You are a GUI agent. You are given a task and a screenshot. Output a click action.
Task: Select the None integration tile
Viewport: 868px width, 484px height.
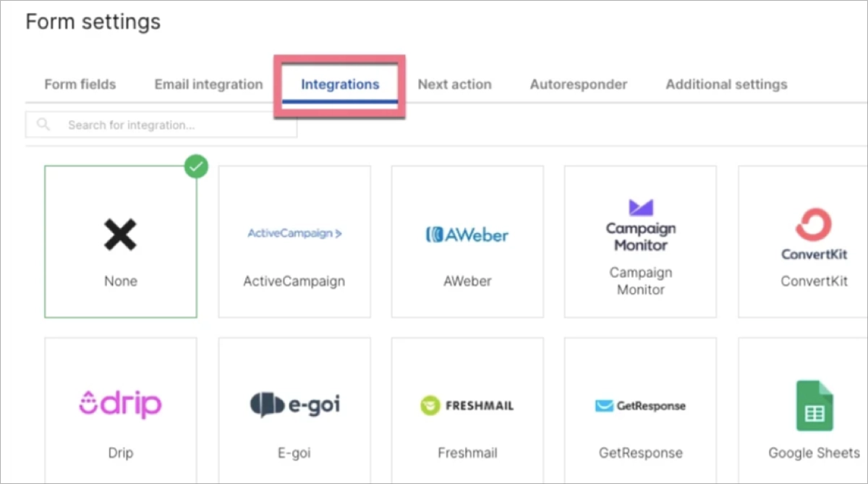point(120,242)
